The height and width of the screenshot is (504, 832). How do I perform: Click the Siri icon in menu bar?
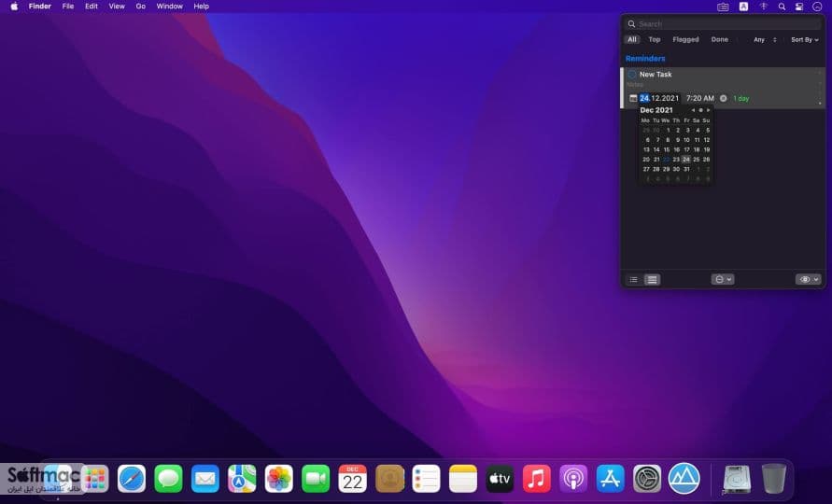[817, 7]
